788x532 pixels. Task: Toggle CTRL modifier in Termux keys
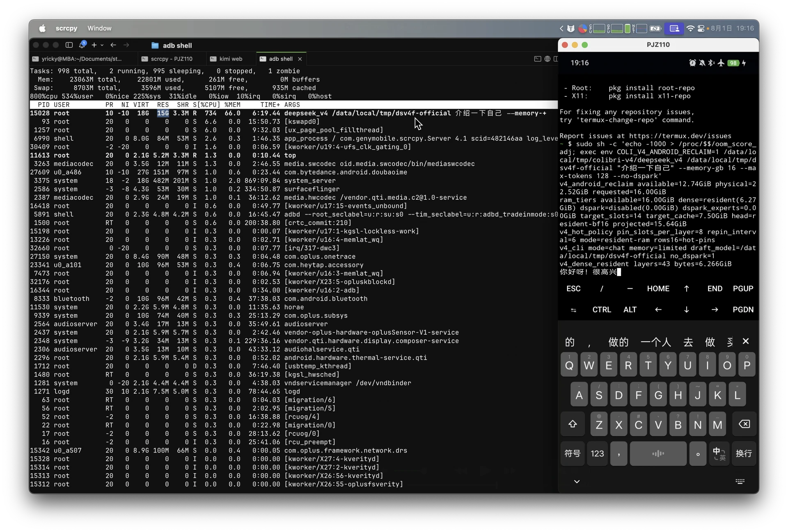(601, 309)
